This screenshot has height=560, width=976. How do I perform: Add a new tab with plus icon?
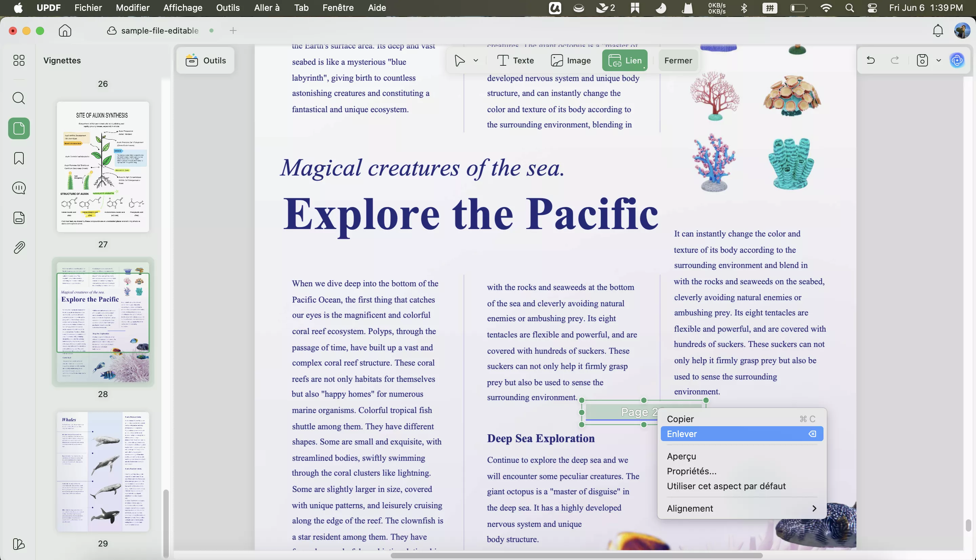[233, 31]
